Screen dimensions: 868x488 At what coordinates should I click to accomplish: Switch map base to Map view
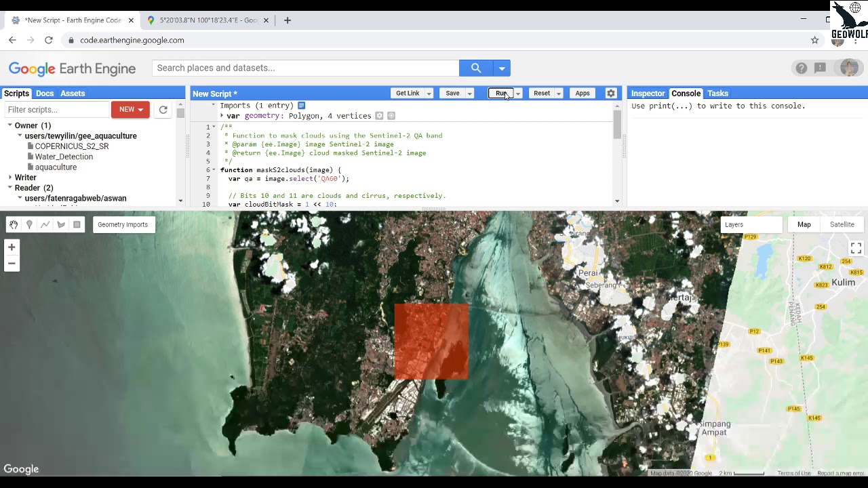(804, 224)
